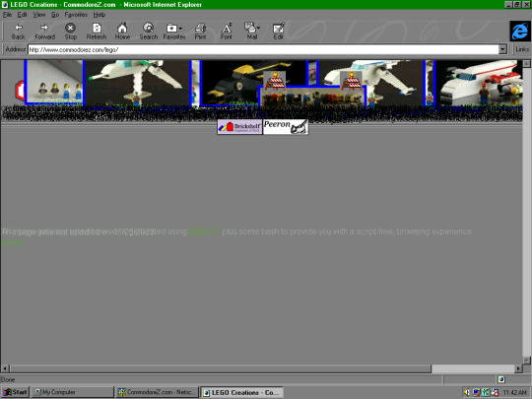Go to the Home page
Image resolution: width=532 pixels, height=399 pixels.
point(122,32)
